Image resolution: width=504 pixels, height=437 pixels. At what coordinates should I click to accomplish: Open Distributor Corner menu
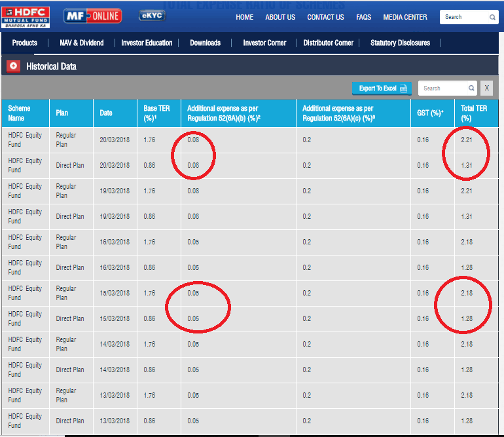(328, 43)
